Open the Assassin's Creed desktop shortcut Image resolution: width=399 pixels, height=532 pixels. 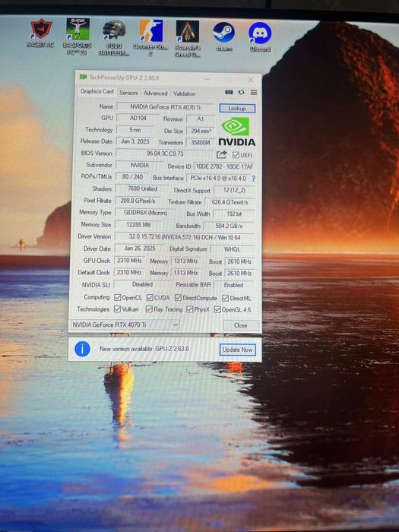[187, 38]
